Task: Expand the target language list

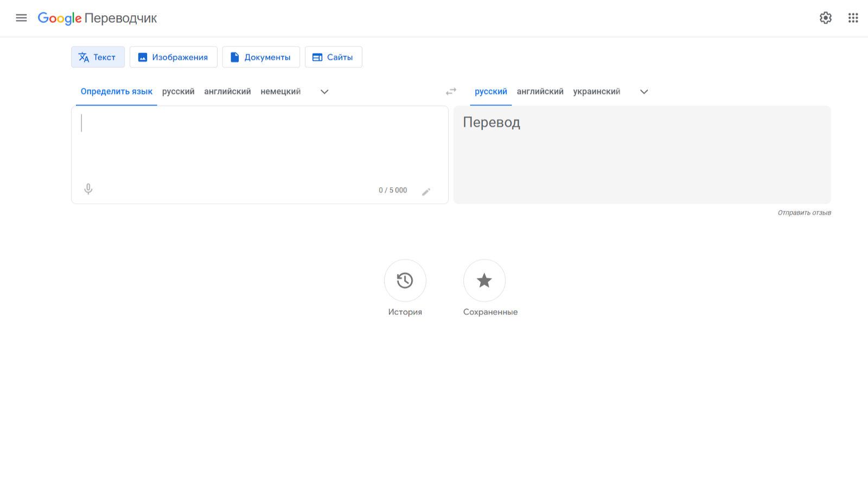Action: (644, 92)
